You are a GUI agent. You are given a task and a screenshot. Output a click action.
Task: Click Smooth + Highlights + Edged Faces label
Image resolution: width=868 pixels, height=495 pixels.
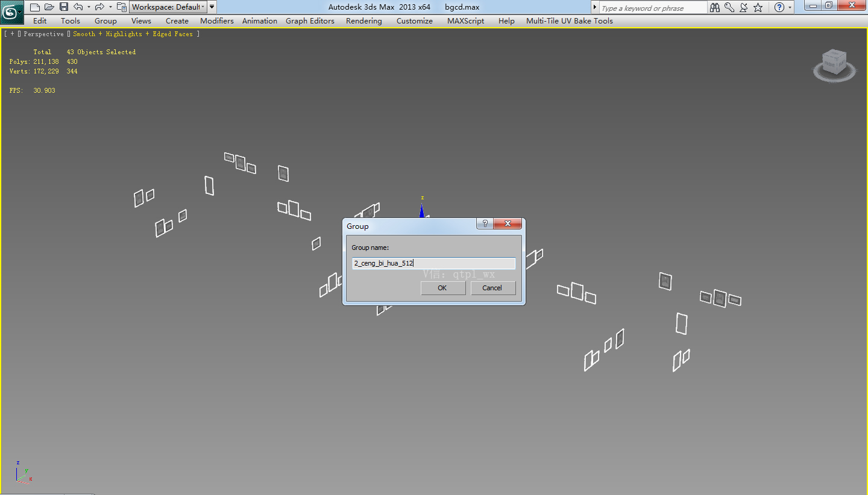133,34
